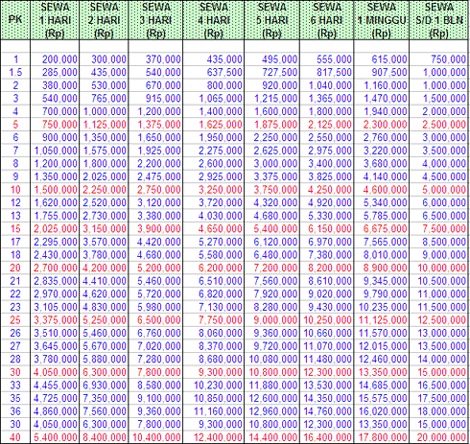
Task: Click cell "2,295,000" in PK 17 row
Action: [x=55, y=242]
